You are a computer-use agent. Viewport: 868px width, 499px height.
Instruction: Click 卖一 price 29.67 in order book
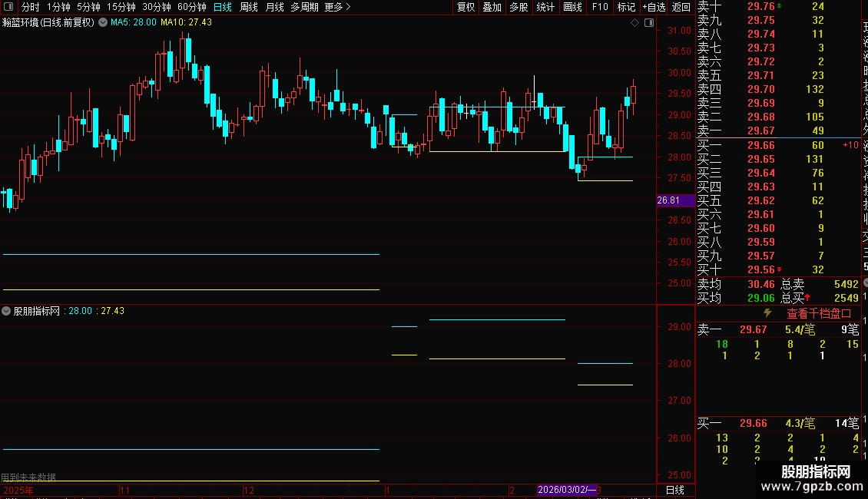(x=761, y=131)
